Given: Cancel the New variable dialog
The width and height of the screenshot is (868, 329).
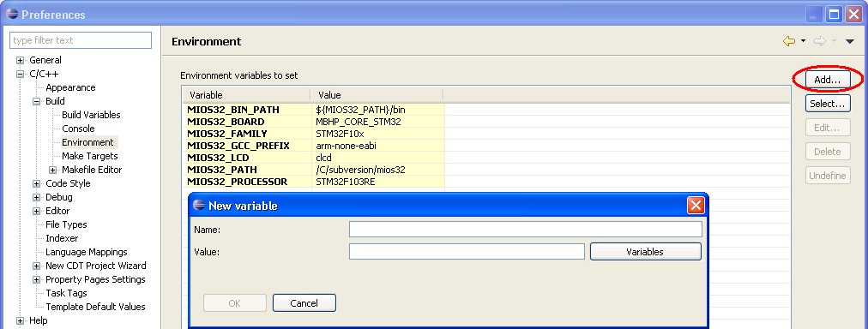Looking at the screenshot, I should pyautogui.click(x=304, y=303).
